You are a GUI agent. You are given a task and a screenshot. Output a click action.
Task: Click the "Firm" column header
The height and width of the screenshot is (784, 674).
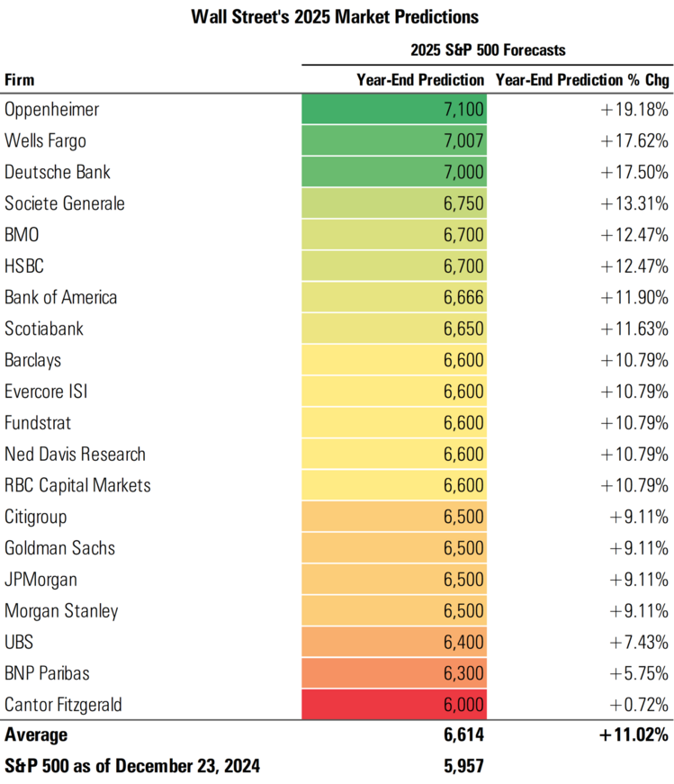[20, 80]
